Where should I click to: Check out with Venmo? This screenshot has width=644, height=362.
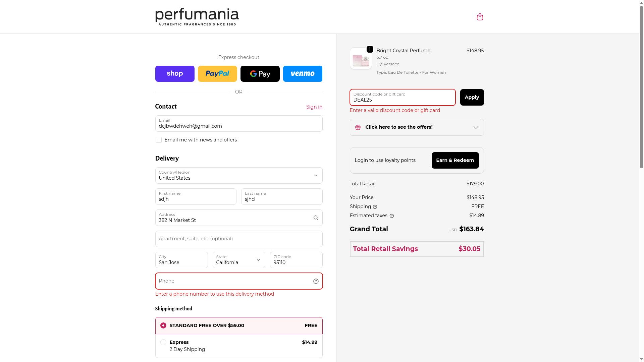pos(303,74)
